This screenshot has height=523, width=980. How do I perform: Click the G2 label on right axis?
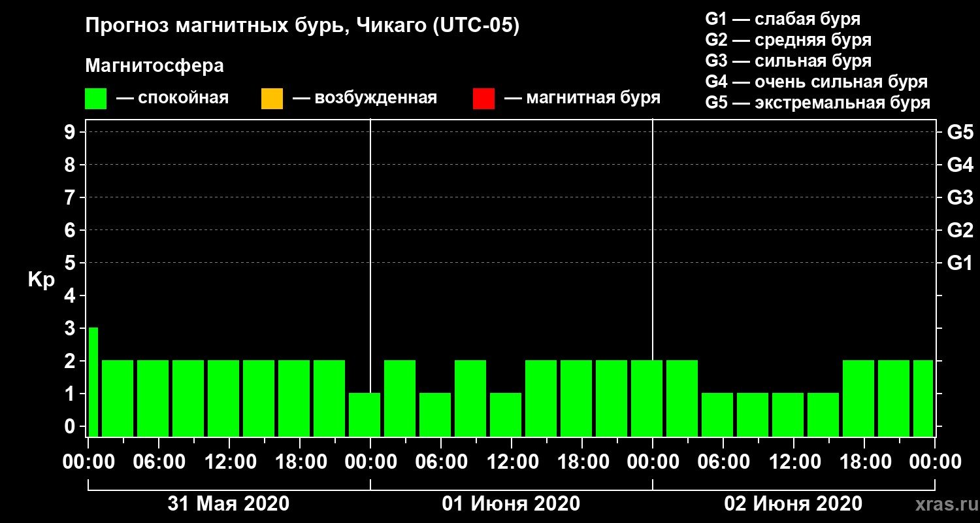[x=960, y=231]
